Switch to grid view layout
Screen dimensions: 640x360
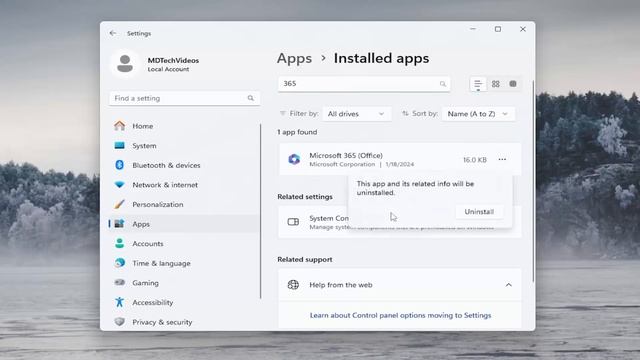click(x=496, y=84)
